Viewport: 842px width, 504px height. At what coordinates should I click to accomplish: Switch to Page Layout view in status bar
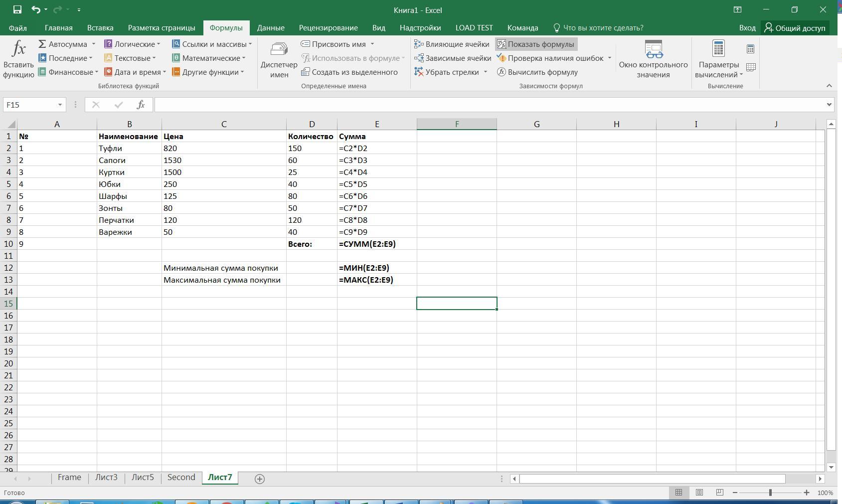tap(699, 493)
